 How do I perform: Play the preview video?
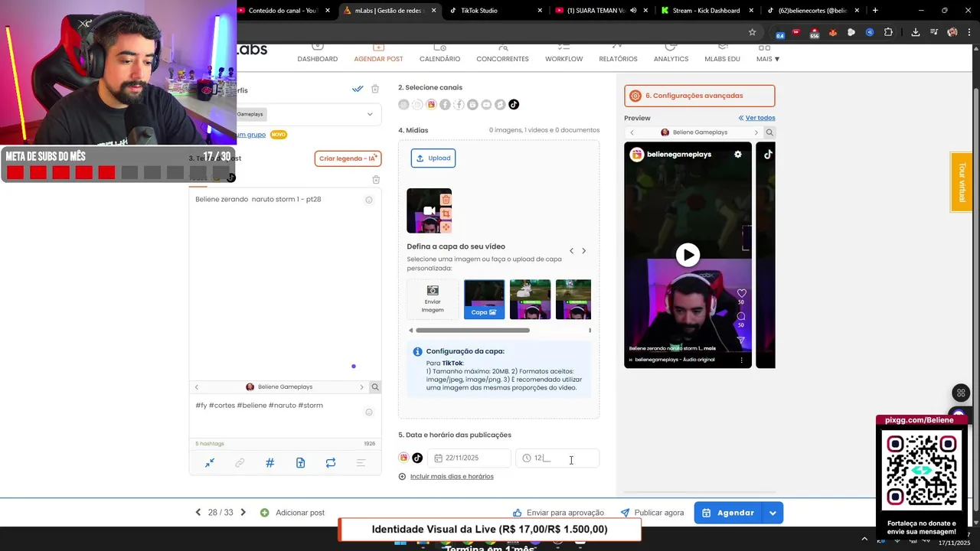tap(688, 255)
